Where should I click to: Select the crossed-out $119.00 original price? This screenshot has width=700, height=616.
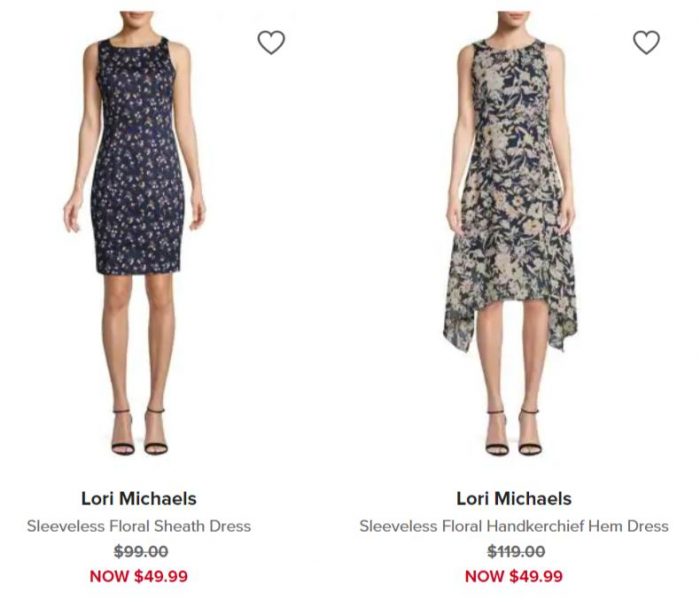point(516,552)
